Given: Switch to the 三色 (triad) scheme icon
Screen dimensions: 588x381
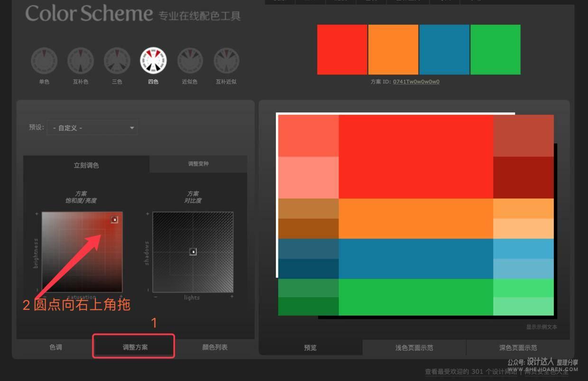Looking at the screenshot, I should (x=117, y=59).
